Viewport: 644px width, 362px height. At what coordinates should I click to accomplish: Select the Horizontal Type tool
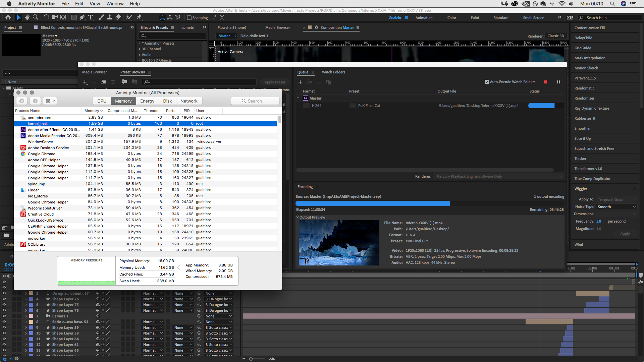91,17
